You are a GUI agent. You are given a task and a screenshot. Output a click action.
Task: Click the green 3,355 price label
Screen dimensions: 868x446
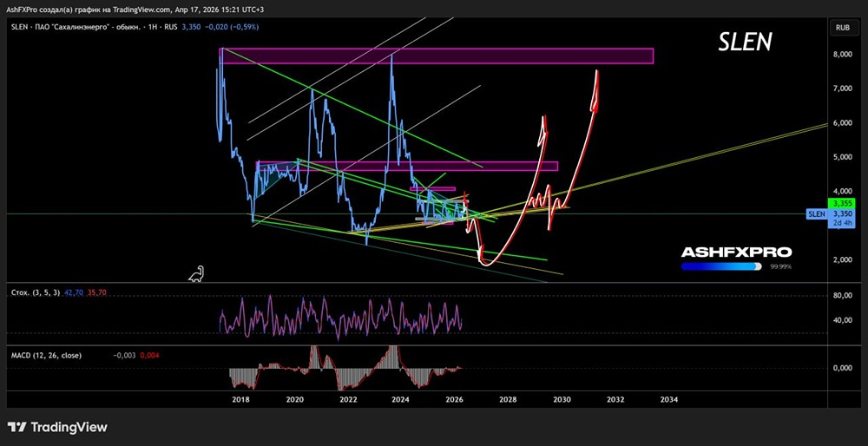(840, 204)
